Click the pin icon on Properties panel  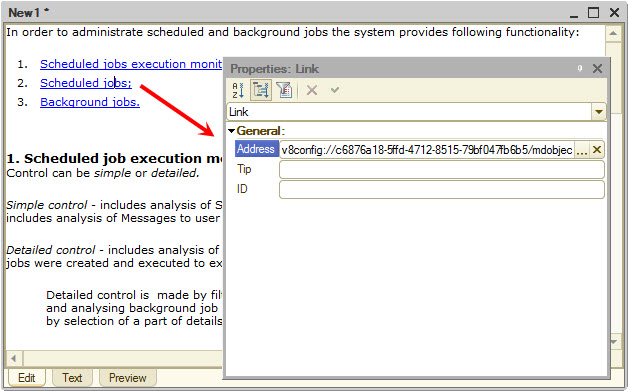pyautogui.click(x=580, y=68)
